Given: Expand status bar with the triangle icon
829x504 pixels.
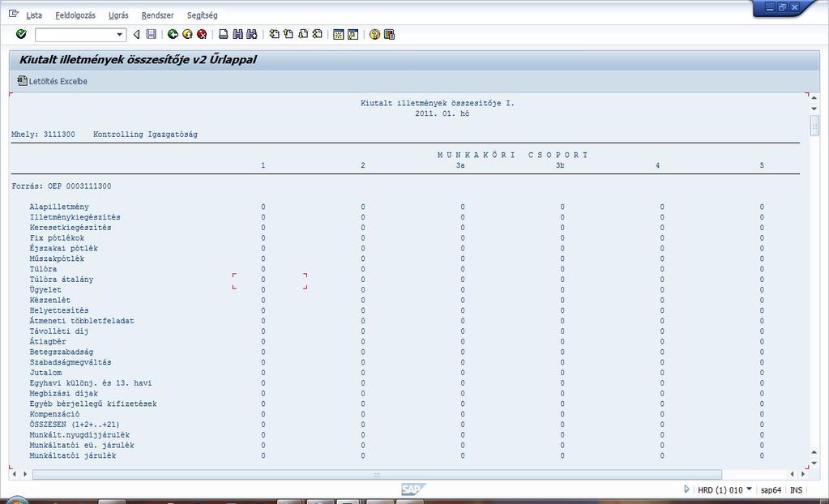Looking at the screenshot, I should point(686,489).
